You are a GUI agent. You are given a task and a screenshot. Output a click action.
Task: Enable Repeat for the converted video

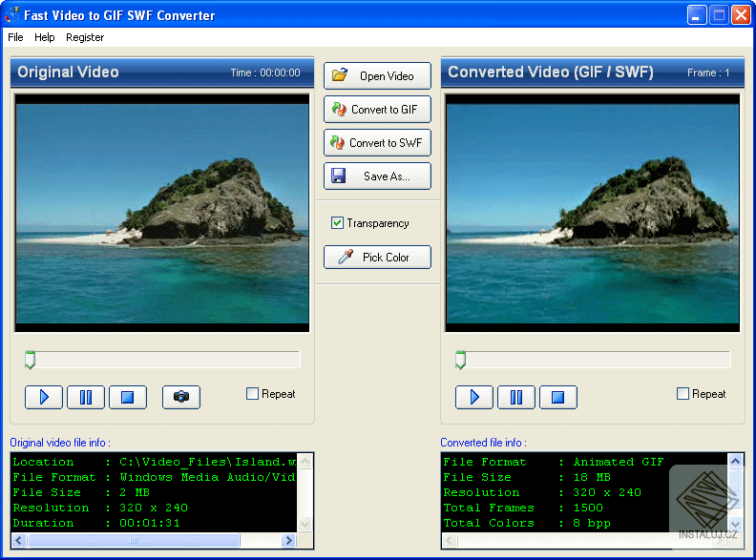pos(682,394)
